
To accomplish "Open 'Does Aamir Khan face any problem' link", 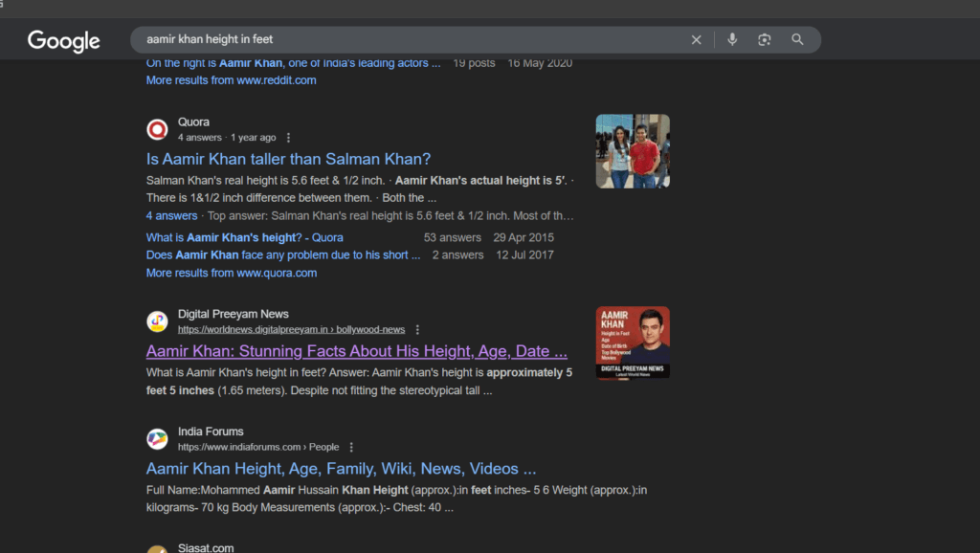I will pos(283,254).
